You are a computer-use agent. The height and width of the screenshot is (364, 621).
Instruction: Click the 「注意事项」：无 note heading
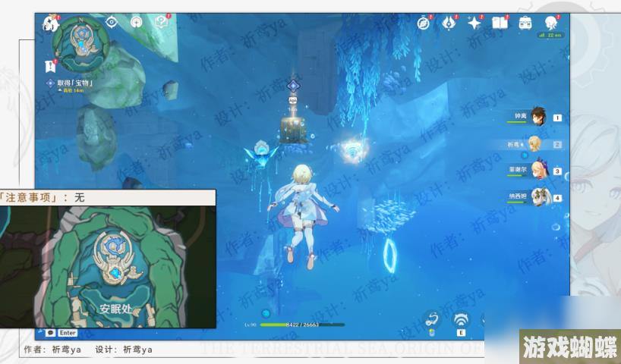coord(43,197)
